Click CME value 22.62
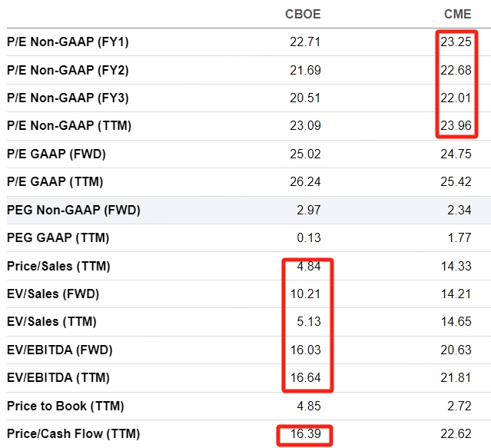 (x=456, y=434)
